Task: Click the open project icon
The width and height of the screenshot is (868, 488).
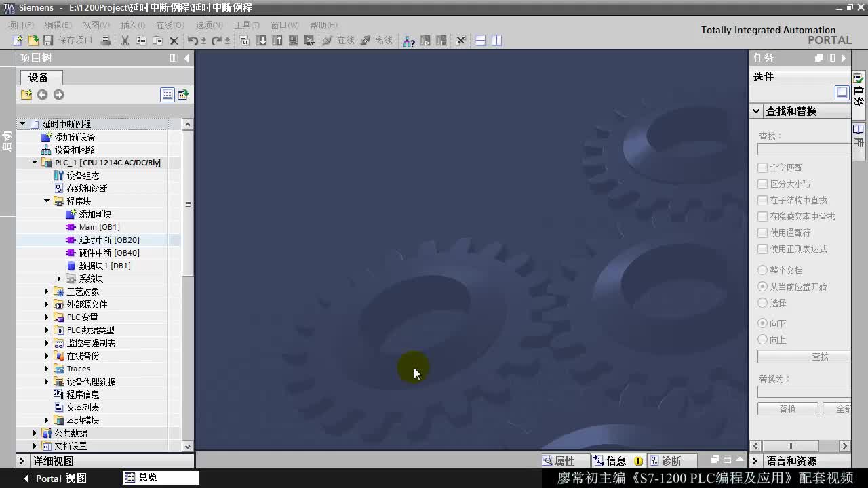Action: [33, 41]
